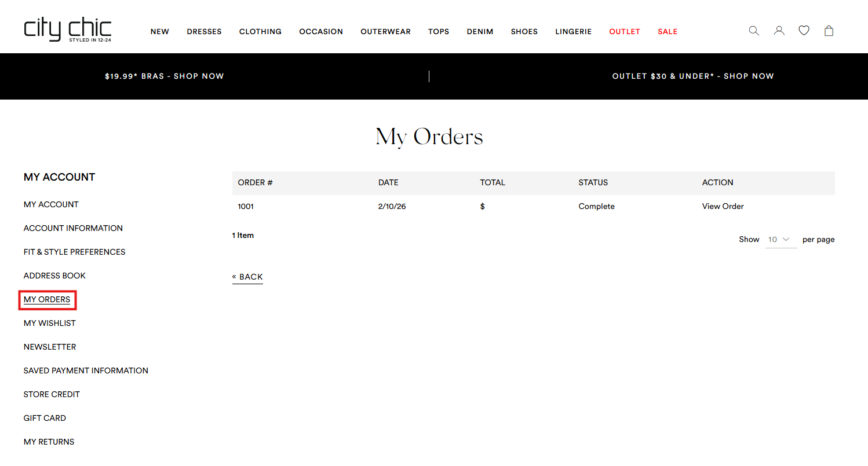Click the search magnifier icon
The width and height of the screenshot is (868, 466).
coord(753,31)
